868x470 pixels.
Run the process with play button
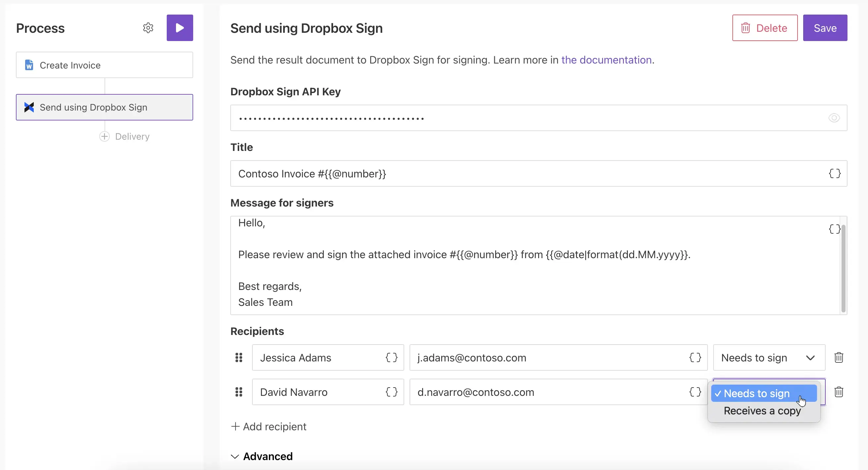tap(180, 28)
